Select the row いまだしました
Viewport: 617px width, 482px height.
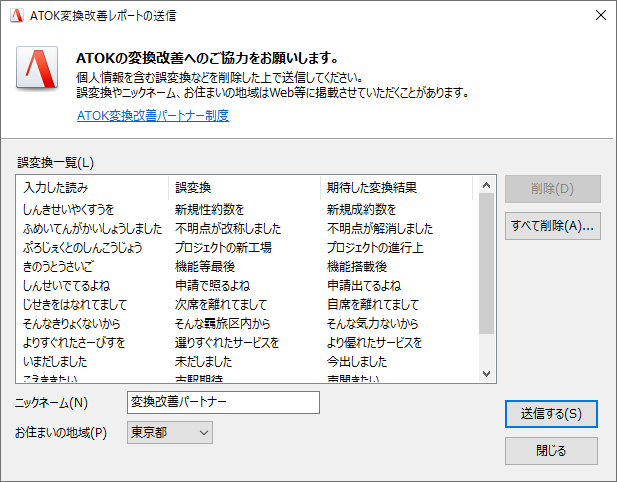[x=247, y=362]
